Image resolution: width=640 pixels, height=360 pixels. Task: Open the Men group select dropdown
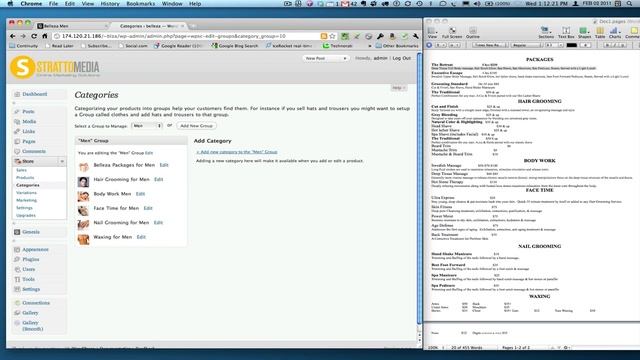coord(147,126)
